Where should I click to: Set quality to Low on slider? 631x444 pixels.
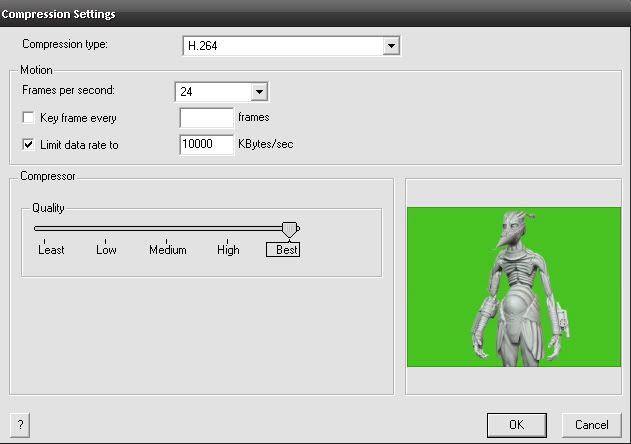click(x=104, y=229)
